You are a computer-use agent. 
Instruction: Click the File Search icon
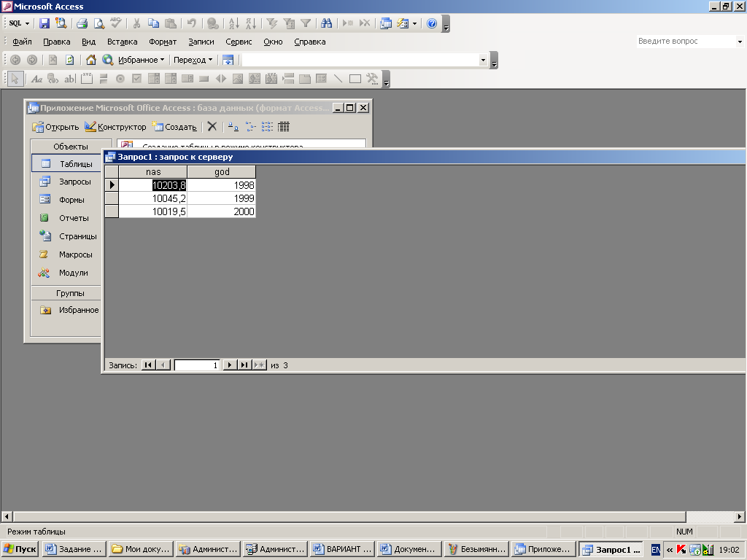[61, 23]
